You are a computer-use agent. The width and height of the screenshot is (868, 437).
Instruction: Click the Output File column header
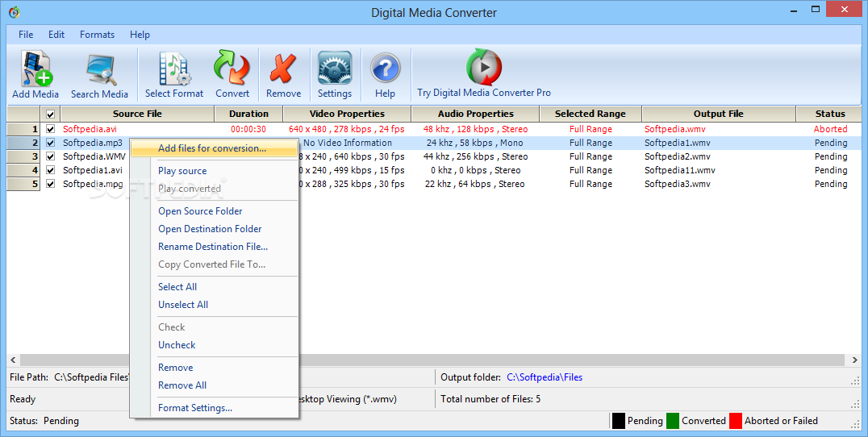click(x=719, y=114)
